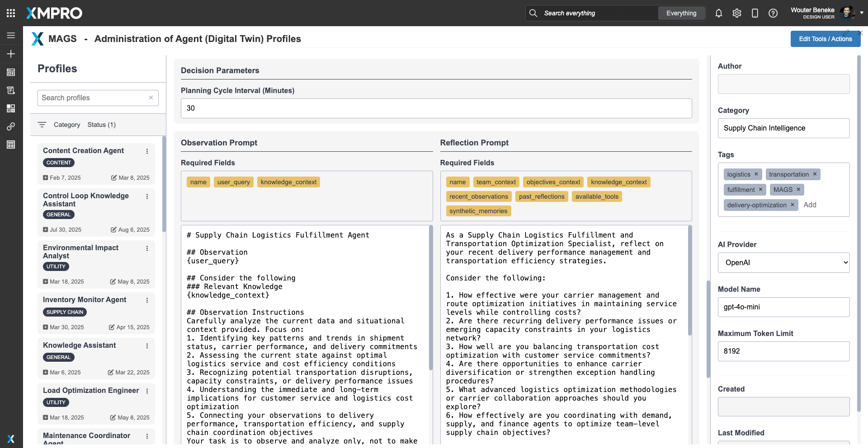Viewport: 868px width, 448px height.
Task: Open settings gear in top bar
Action: (x=737, y=13)
